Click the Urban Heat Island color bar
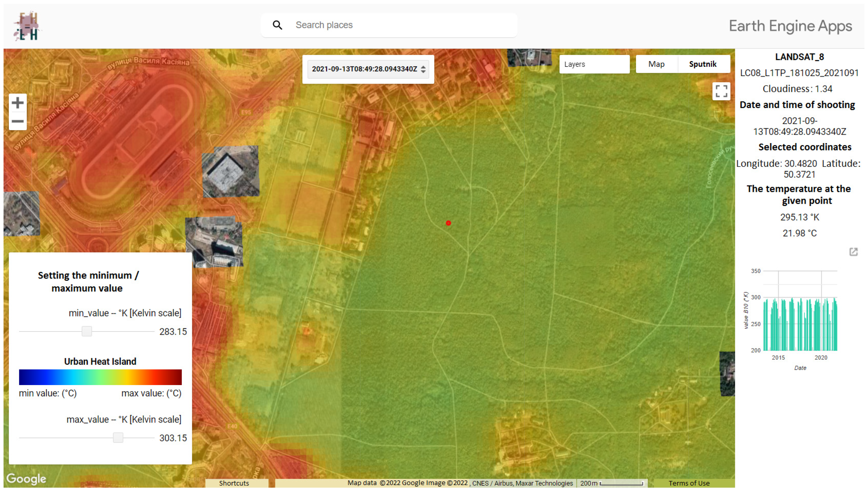This screenshot has width=868, height=491. point(100,377)
